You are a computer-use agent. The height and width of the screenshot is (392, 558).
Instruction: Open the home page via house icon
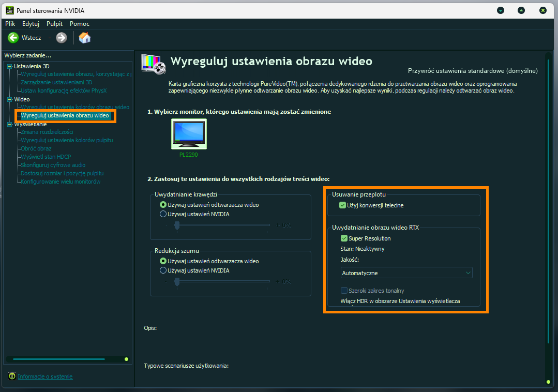pyautogui.click(x=85, y=38)
